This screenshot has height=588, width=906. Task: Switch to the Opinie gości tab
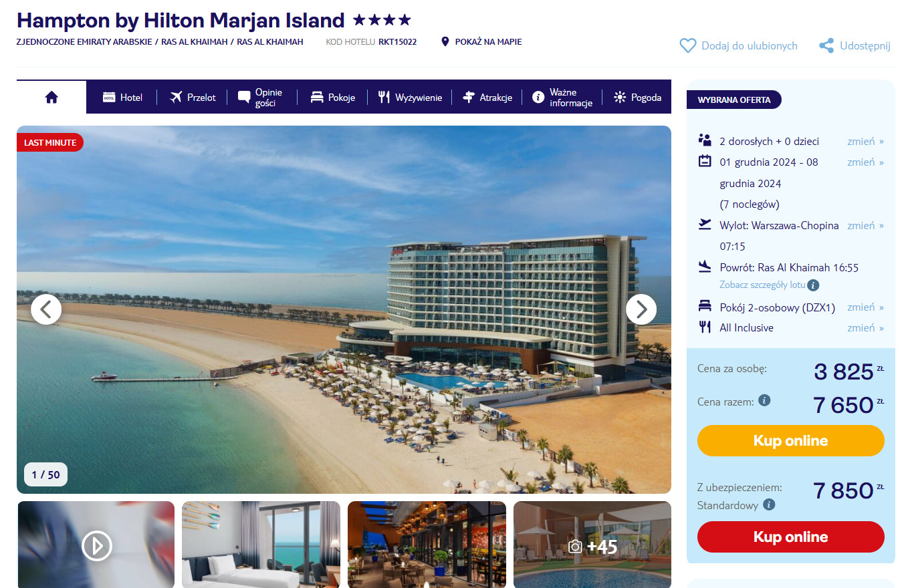[x=261, y=98]
